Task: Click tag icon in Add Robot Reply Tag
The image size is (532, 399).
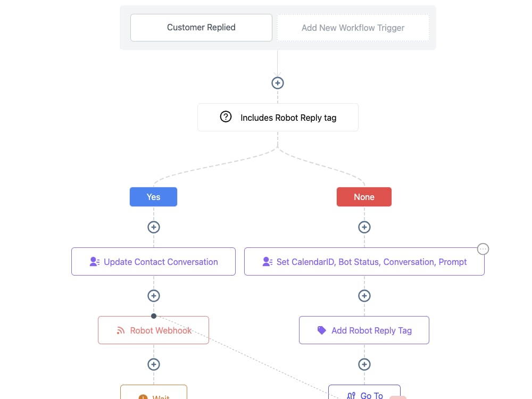Action: click(x=322, y=330)
